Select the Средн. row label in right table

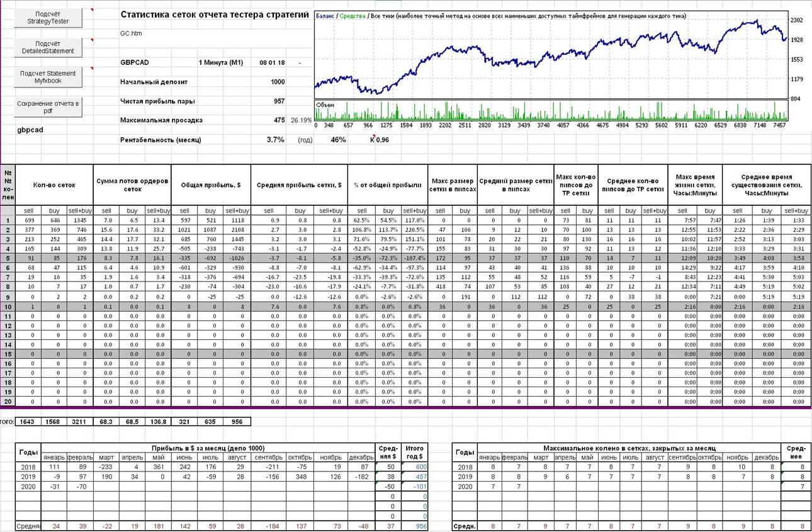465,526
